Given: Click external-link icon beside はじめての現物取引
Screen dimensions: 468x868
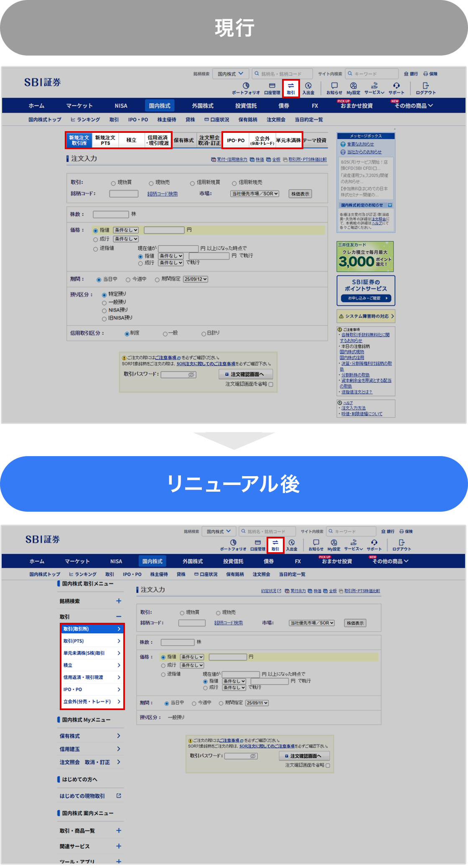Looking at the screenshot, I should (x=119, y=796).
